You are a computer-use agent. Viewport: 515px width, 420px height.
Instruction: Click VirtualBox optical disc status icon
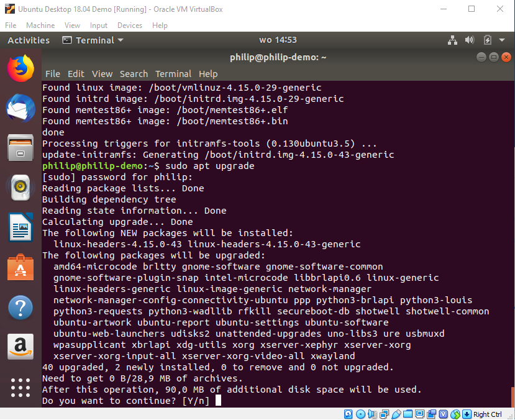click(x=360, y=414)
